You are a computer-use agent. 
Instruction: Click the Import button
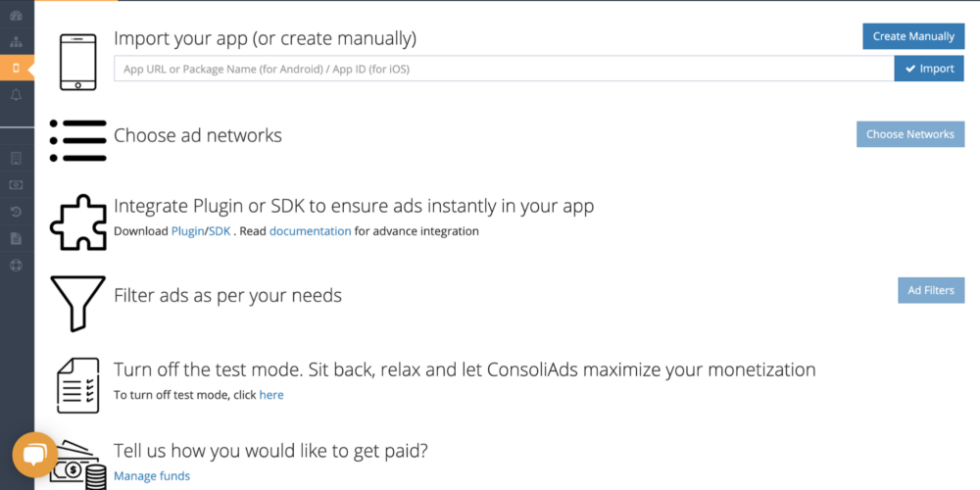click(929, 69)
